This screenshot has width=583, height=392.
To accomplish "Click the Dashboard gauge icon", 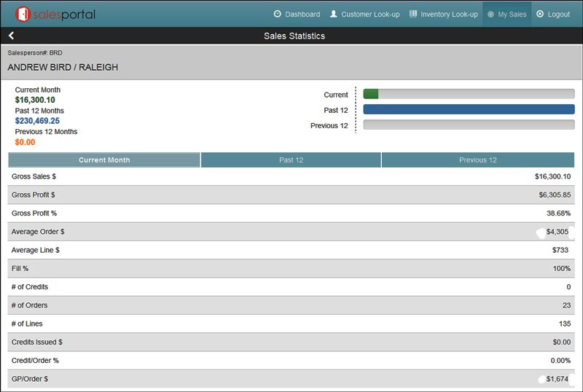I will [277, 14].
